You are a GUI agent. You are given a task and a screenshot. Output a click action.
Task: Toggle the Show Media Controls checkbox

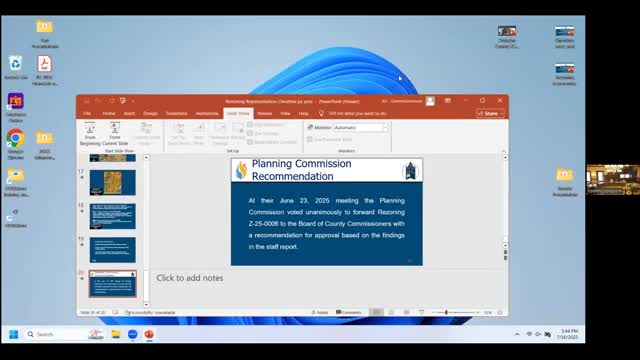[x=250, y=142]
